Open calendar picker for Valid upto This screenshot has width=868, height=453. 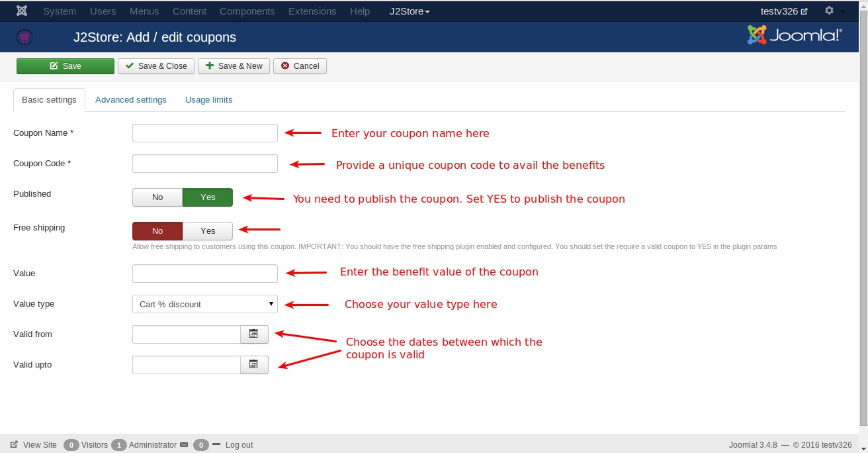pyautogui.click(x=253, y=365)
